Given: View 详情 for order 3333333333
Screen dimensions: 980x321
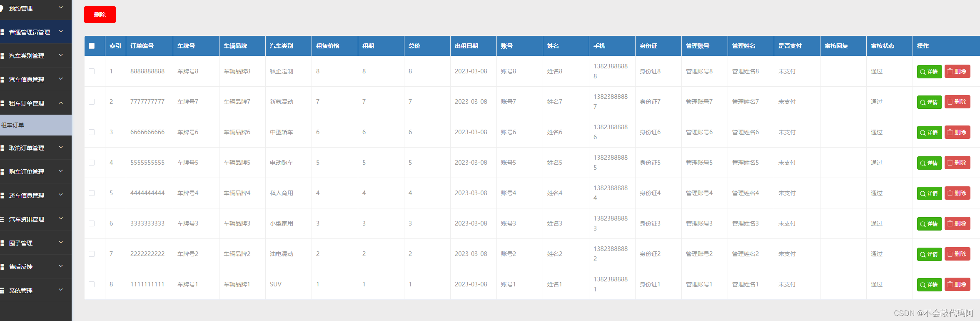Looking at the screenshot, I should [x=929, y=224].
